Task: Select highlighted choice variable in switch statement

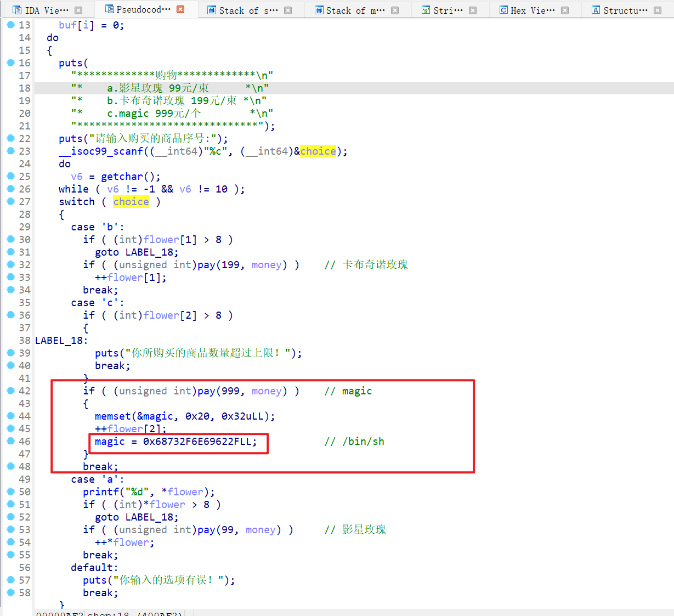Action: (x=131, y=202)
